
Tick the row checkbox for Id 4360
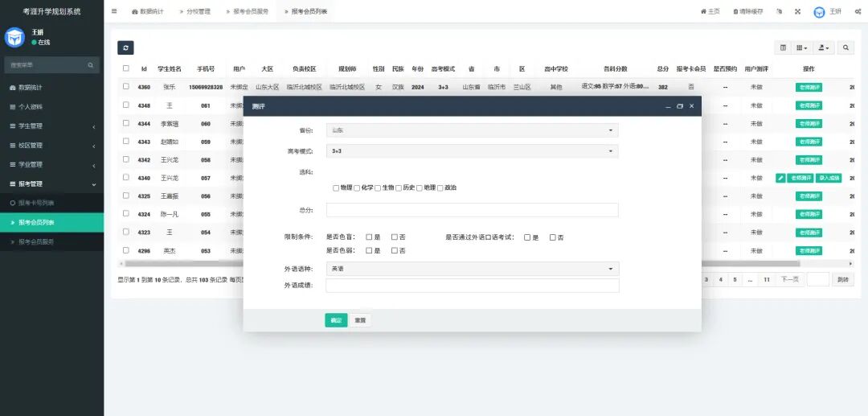click(x=126, y=86)
